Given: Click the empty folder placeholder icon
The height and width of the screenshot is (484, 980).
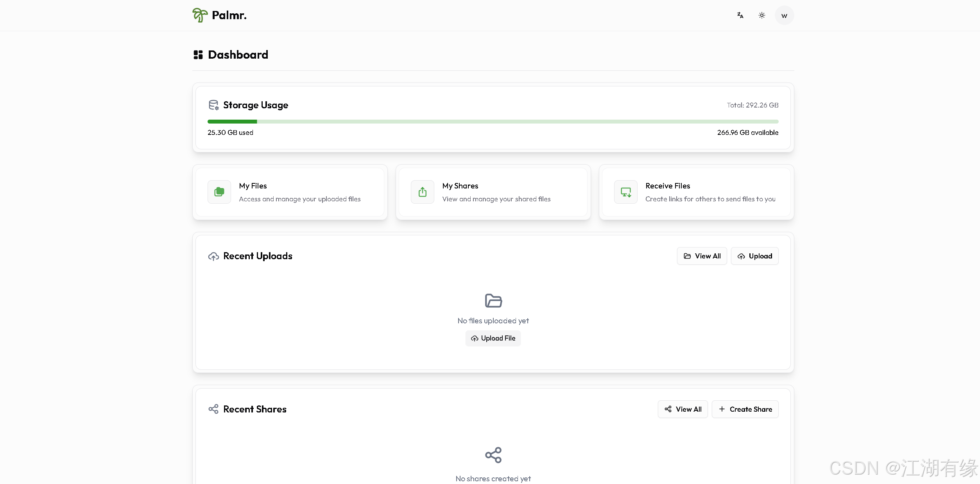Looking at the screenshot, I should click(x=493, y=301).
